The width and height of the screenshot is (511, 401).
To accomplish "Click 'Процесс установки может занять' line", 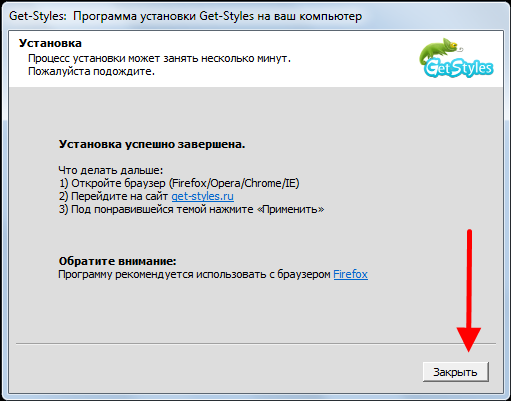I will [159, 58].
